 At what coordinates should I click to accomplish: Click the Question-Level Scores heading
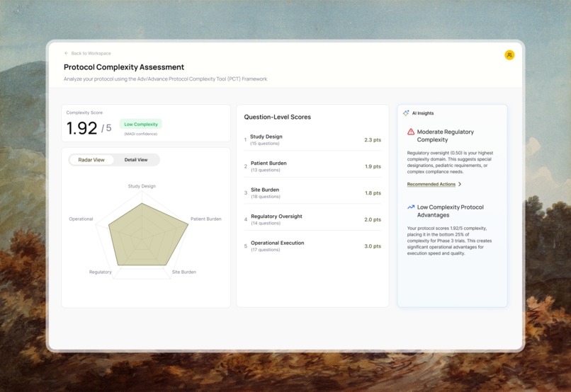tap(278, 117)
